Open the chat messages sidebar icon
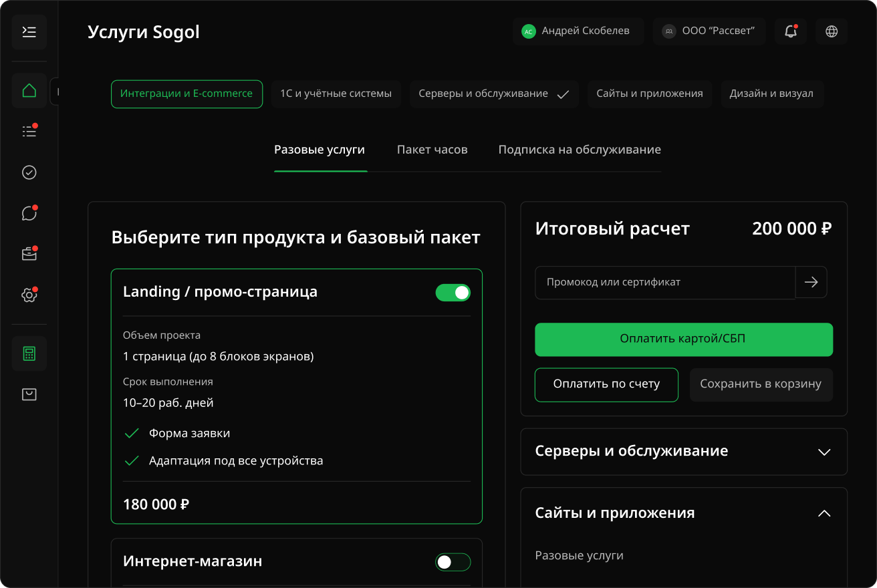This screenshot has width=877, height=588. point(29,213)
